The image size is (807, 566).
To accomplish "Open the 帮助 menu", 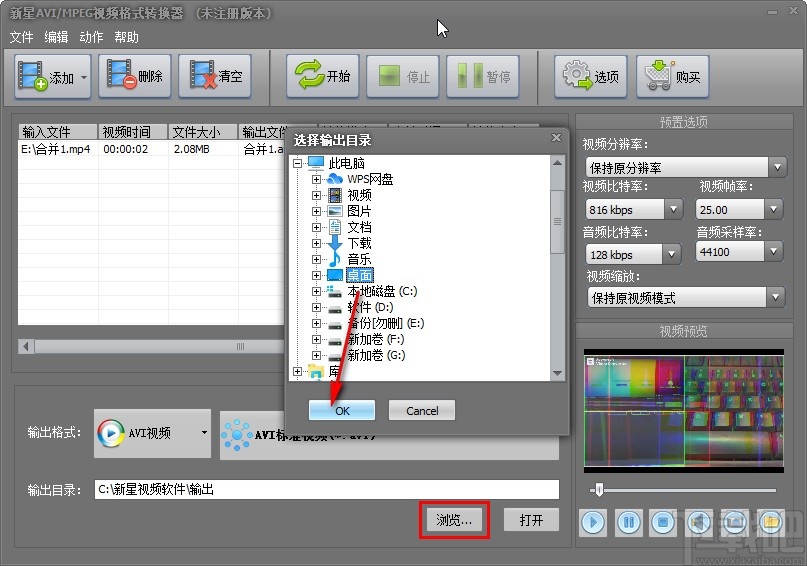I will coord(126,37).
